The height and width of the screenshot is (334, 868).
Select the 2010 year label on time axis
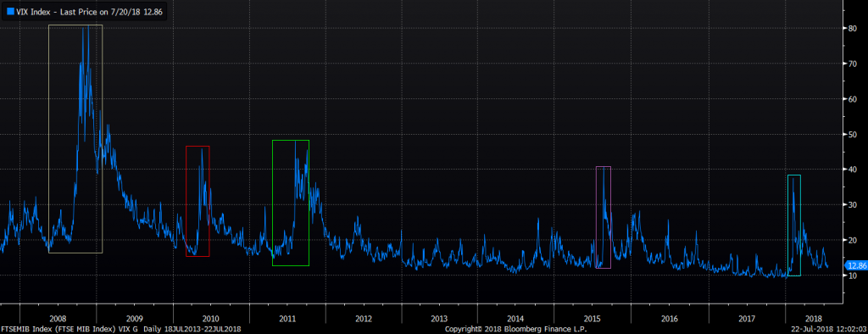point(210,319)
